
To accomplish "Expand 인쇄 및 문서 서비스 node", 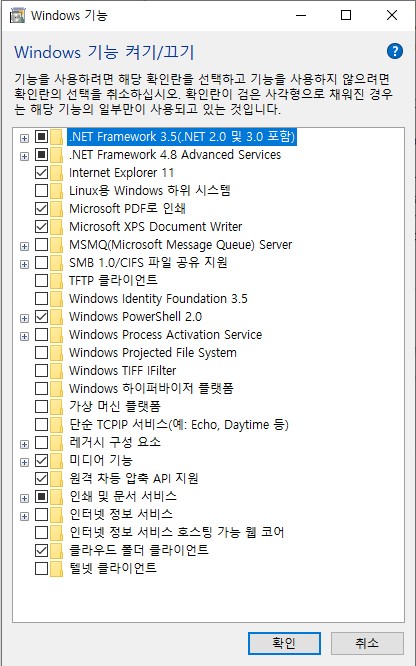I will tap(25, 498).
